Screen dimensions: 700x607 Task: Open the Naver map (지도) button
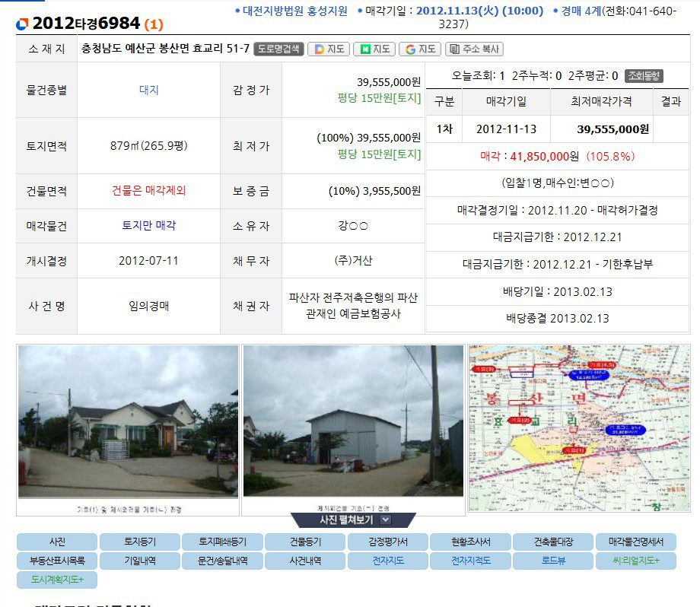pos(374,49)
